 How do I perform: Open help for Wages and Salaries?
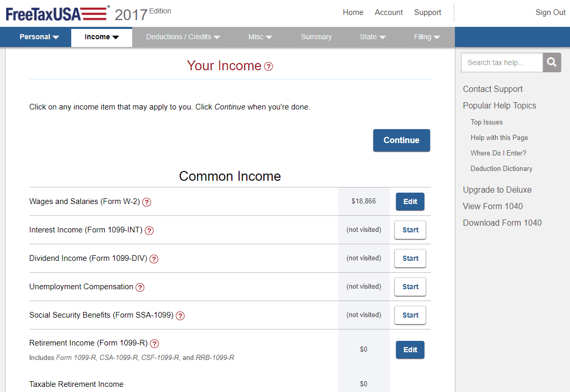tap(147, 202)
